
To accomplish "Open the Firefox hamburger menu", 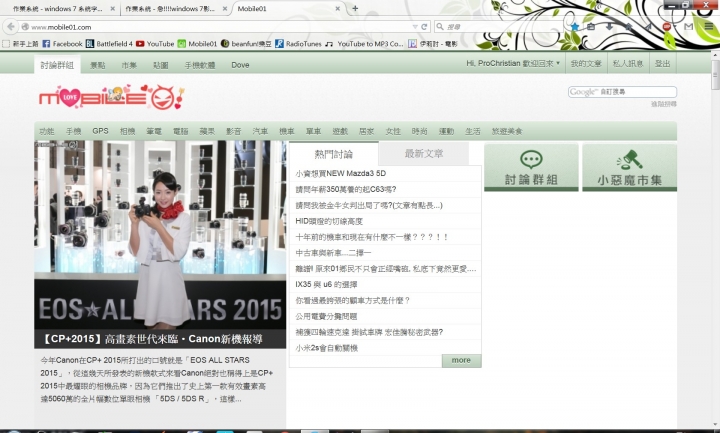I will pos(709,27).
